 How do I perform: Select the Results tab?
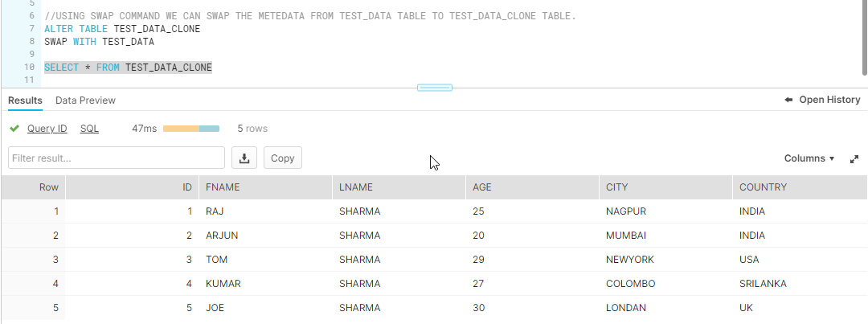25,100
